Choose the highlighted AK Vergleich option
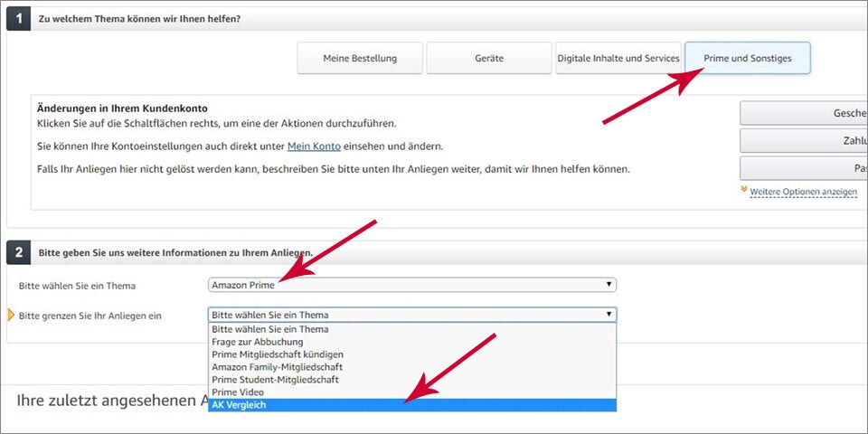The height and width of the screenshot is (434, 868). pyautogui.click(x=412, y=405)
